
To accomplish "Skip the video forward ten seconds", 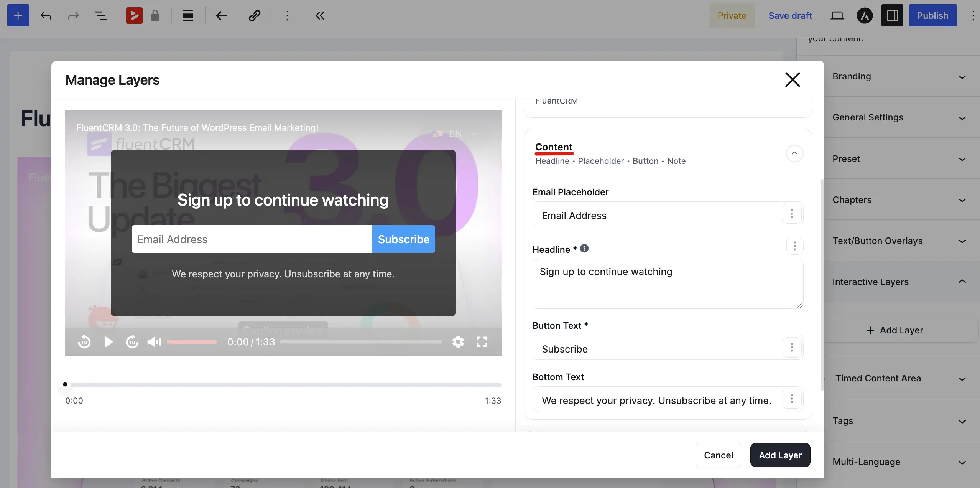I will click(x=132, y=342).
